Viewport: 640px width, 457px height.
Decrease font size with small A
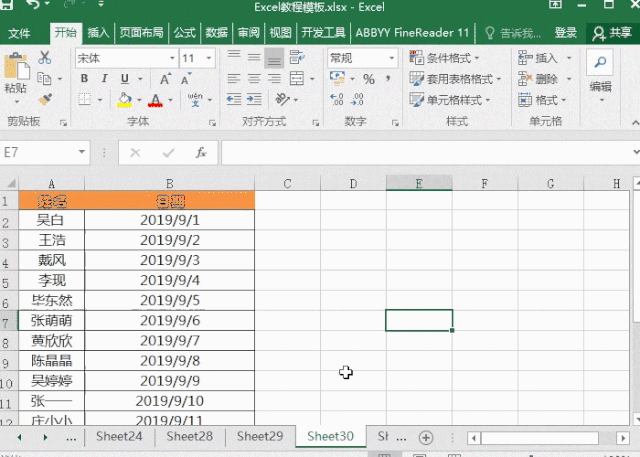(186, 79)
